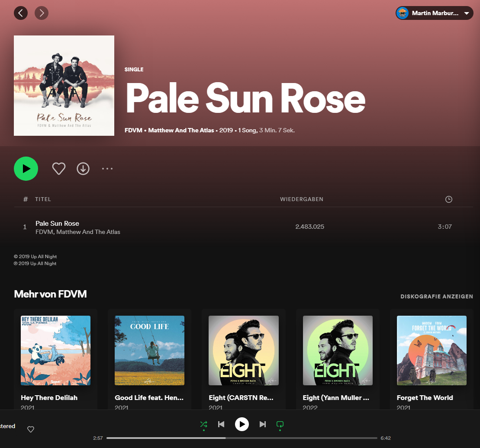Click the total time 6:42
This screenshot has width=480, height=448.
click(x=386, y=438)
